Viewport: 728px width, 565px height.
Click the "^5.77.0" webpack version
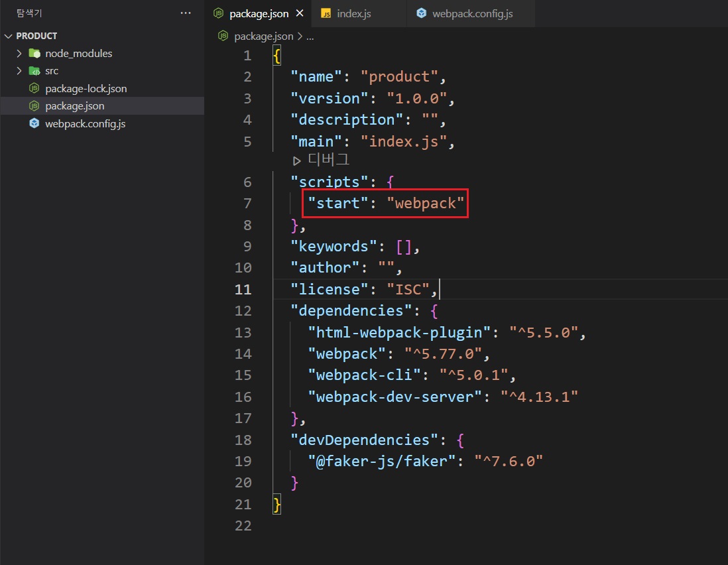pos(444,353)
